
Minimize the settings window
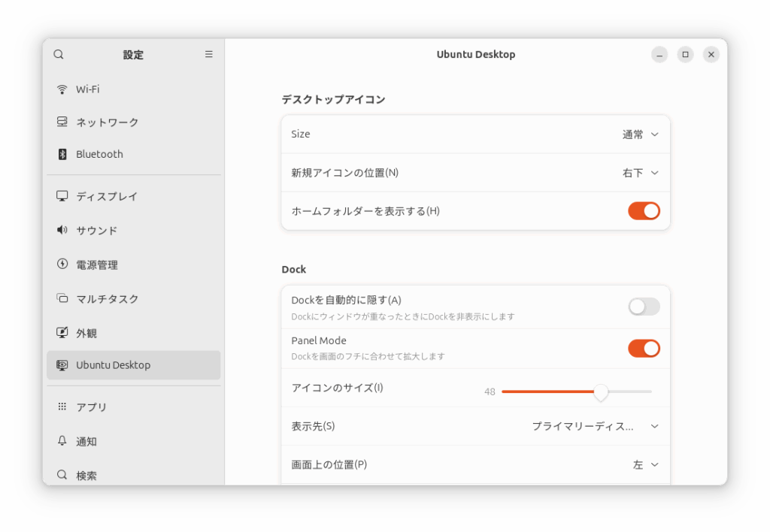pyautogui.click(x=659, y=54)
